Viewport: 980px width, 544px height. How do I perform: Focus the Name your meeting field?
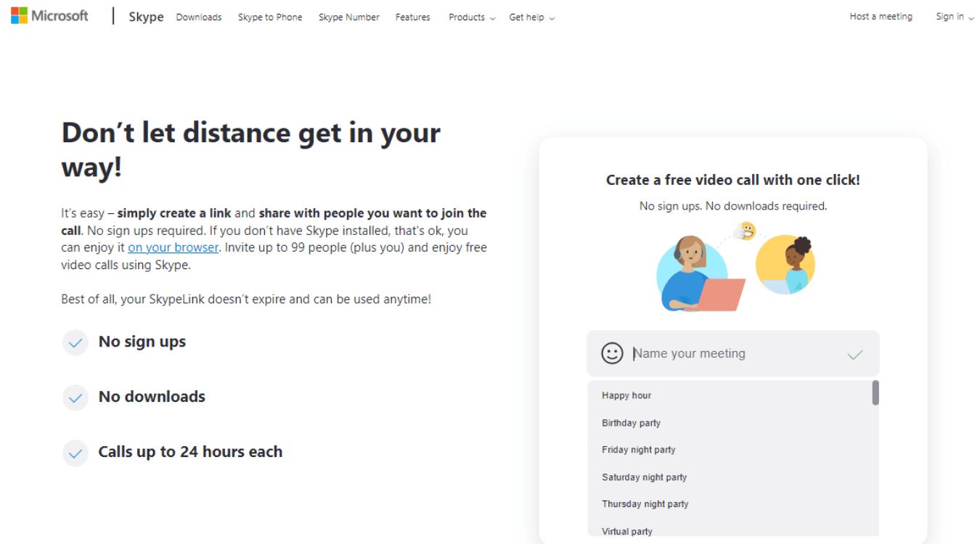tap(733, 353)
